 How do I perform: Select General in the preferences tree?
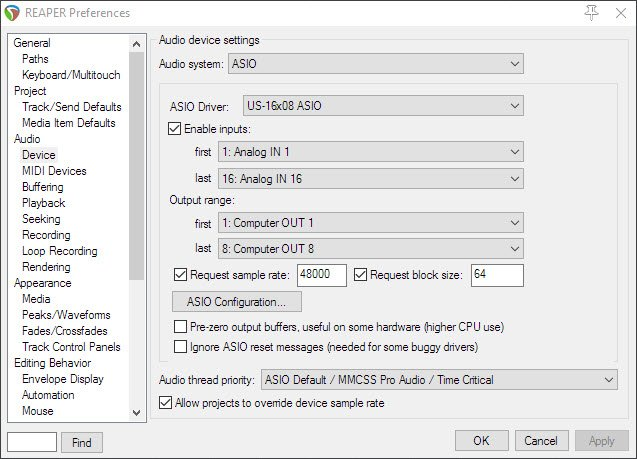(x=32, y=43)
